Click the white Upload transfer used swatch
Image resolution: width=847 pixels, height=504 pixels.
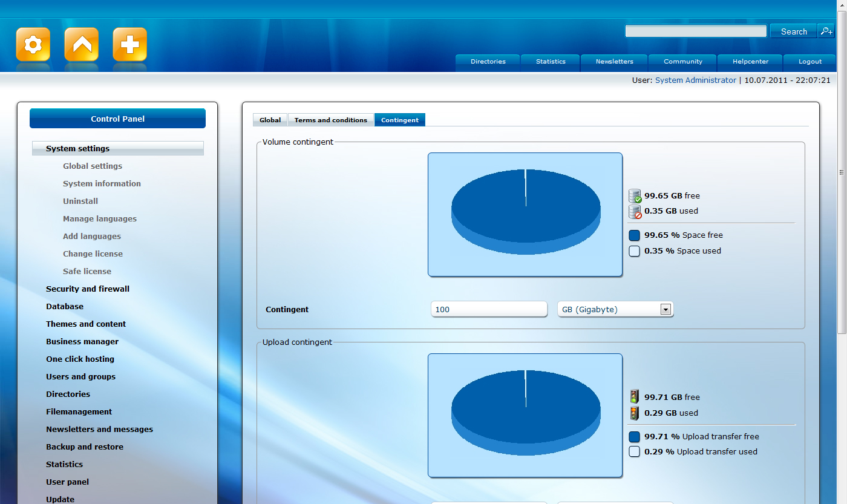(634, 452)
